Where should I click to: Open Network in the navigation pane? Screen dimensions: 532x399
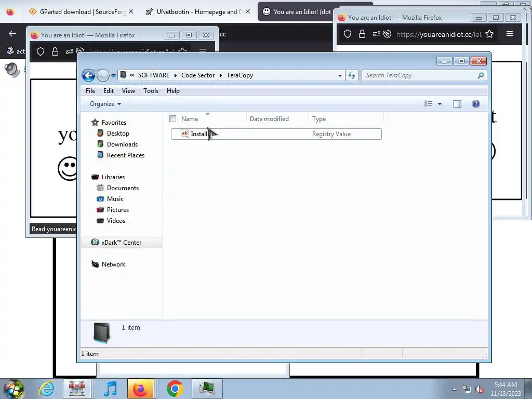113,264
